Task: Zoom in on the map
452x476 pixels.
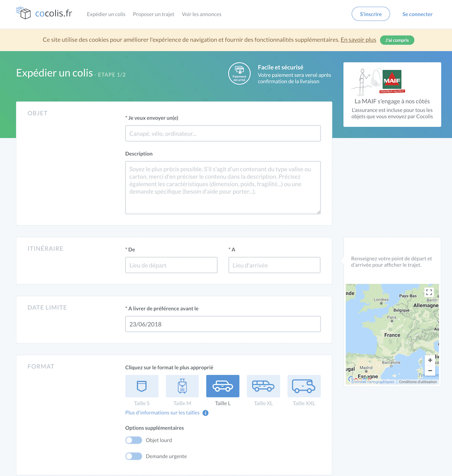Action: click(430, 360)
